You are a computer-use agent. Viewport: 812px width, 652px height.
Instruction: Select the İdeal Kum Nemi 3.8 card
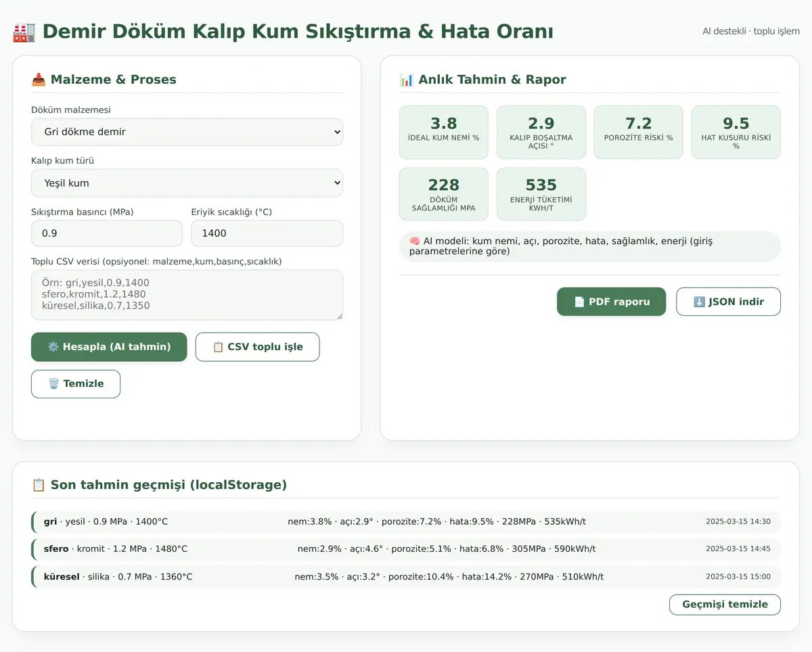[444, 132]
